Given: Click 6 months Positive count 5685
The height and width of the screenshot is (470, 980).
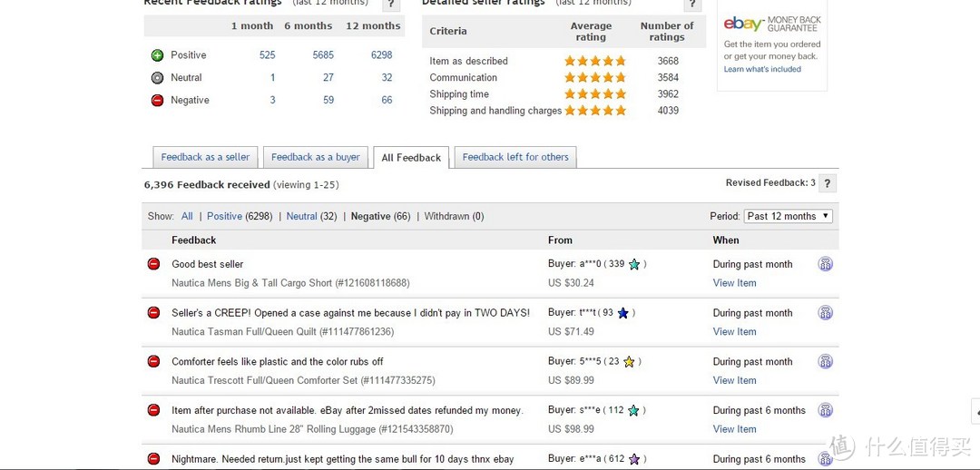Looking at the screenshot, I should (323, 55).
